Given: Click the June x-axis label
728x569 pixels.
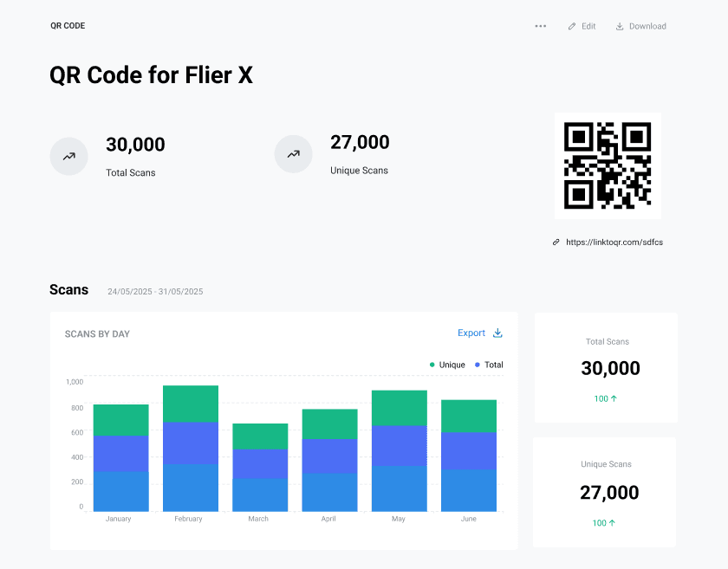Looking at the screenshot, I should 469,519.
